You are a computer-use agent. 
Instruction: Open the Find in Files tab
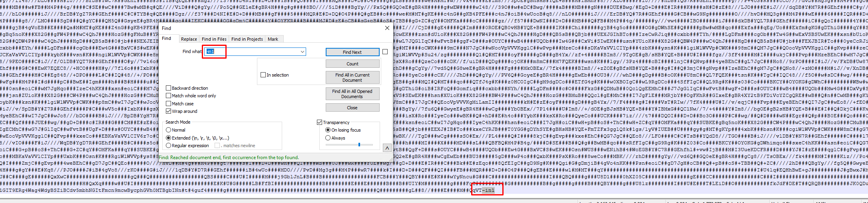214,39
